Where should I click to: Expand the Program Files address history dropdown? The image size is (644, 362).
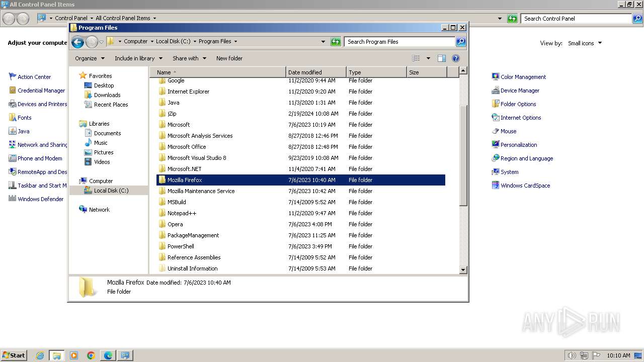[x=323, y=42]
